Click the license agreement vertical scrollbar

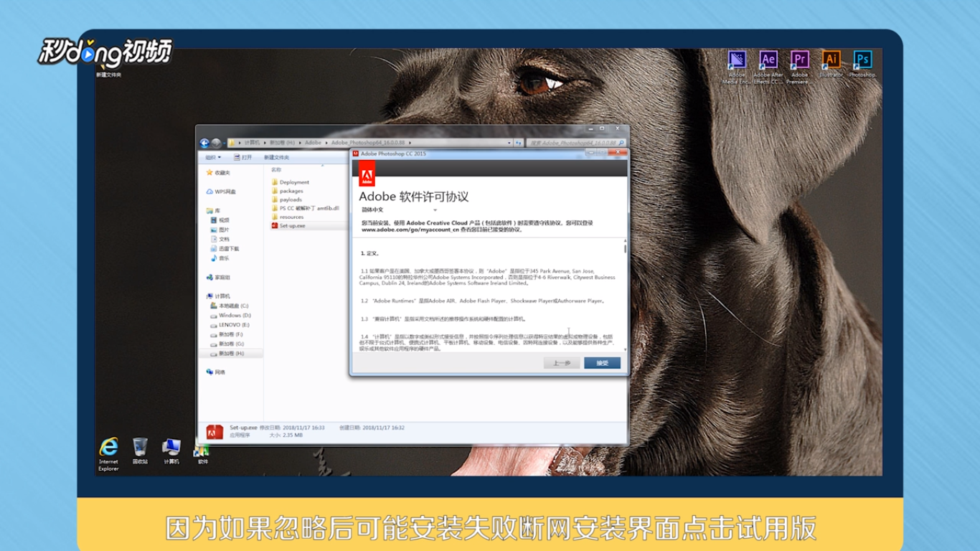tap(625, 294)
